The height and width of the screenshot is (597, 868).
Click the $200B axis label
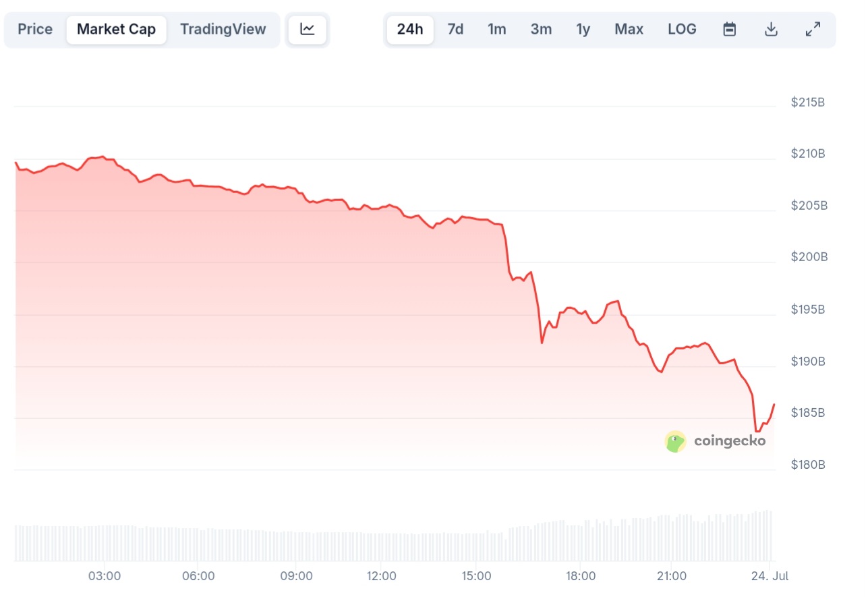tap(809, 257)
